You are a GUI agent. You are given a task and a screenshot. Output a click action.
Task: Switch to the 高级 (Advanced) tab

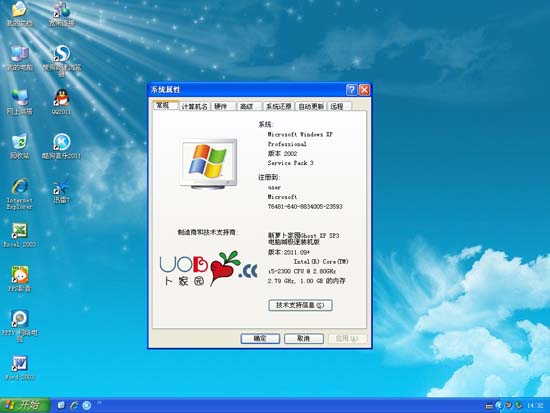[x=249, y=106]
